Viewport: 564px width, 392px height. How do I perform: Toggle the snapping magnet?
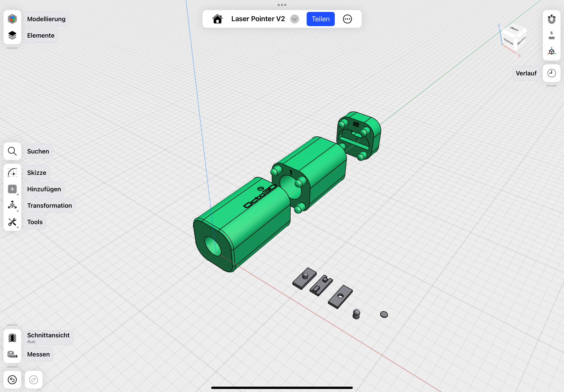551,19
